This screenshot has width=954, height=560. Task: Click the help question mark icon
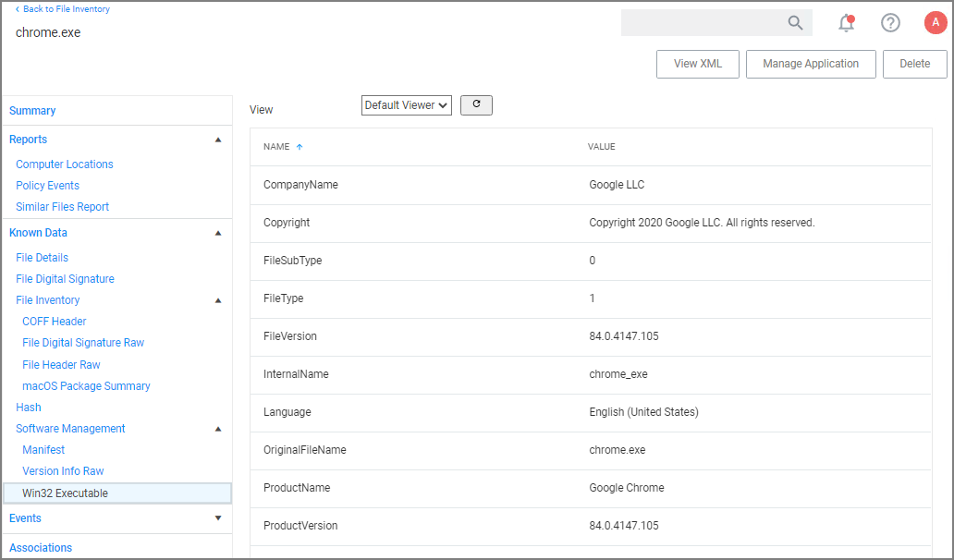coord(889,23)
